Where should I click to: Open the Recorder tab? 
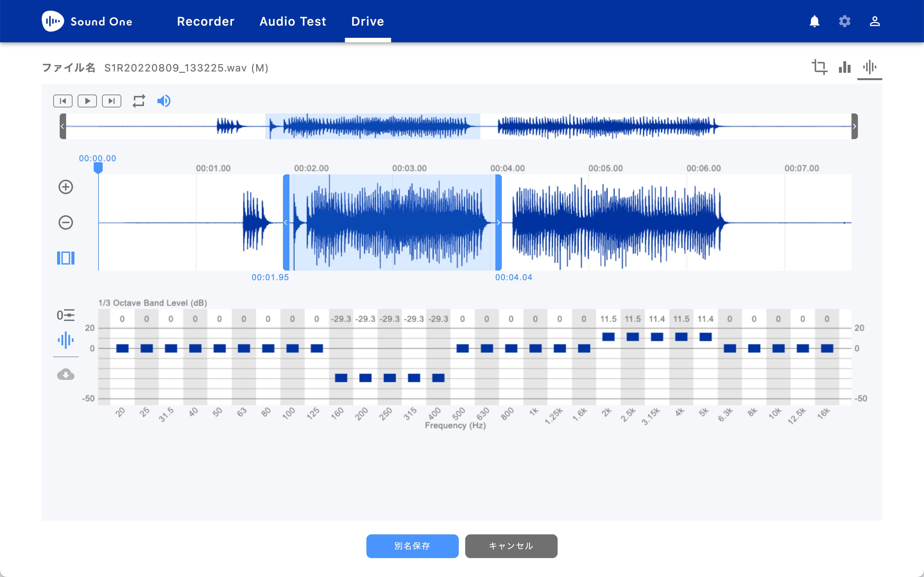205,21
